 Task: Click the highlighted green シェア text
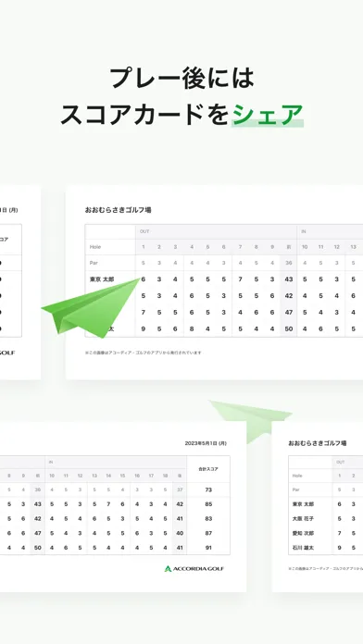click(268, 115)
